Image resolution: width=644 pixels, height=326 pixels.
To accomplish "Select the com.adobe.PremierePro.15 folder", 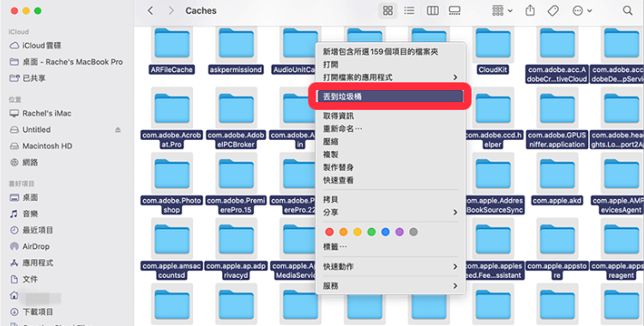I will coord(236,184).
